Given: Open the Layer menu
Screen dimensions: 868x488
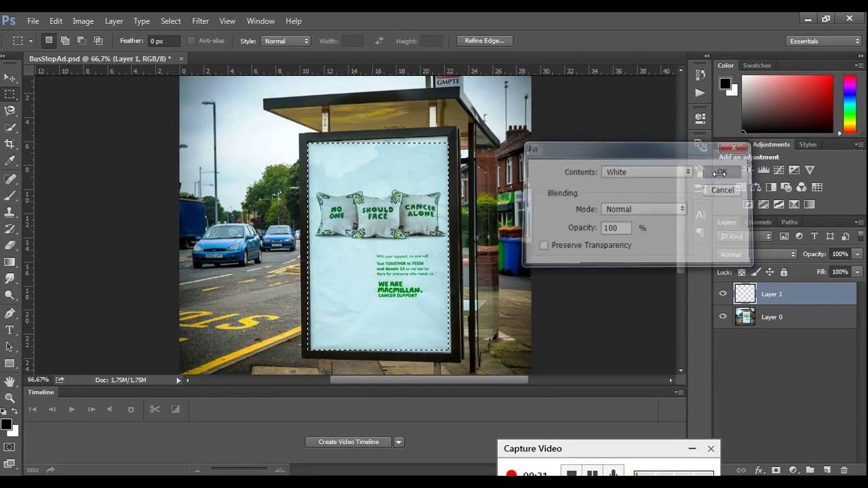Looking at the screenshot, I should click(114, 21).
